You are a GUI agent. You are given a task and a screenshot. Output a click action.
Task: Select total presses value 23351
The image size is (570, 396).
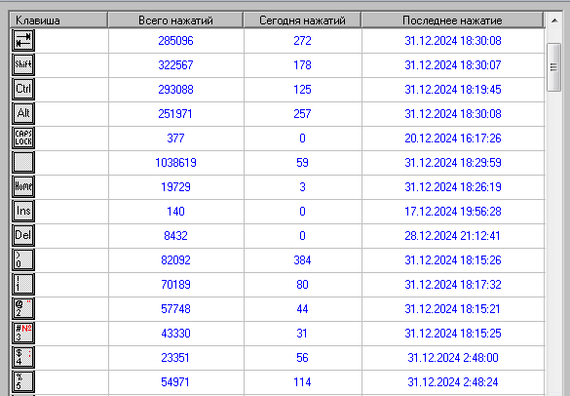click(176, 357)
